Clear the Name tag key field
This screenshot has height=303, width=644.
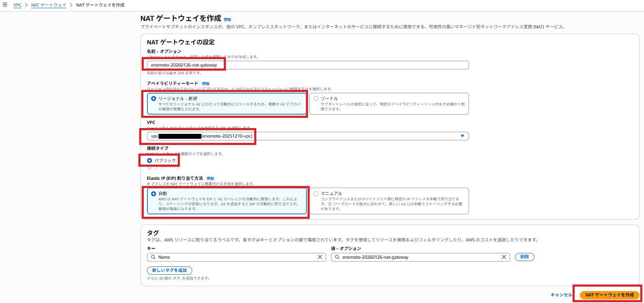pyautogui.click(x=320, y=257)
